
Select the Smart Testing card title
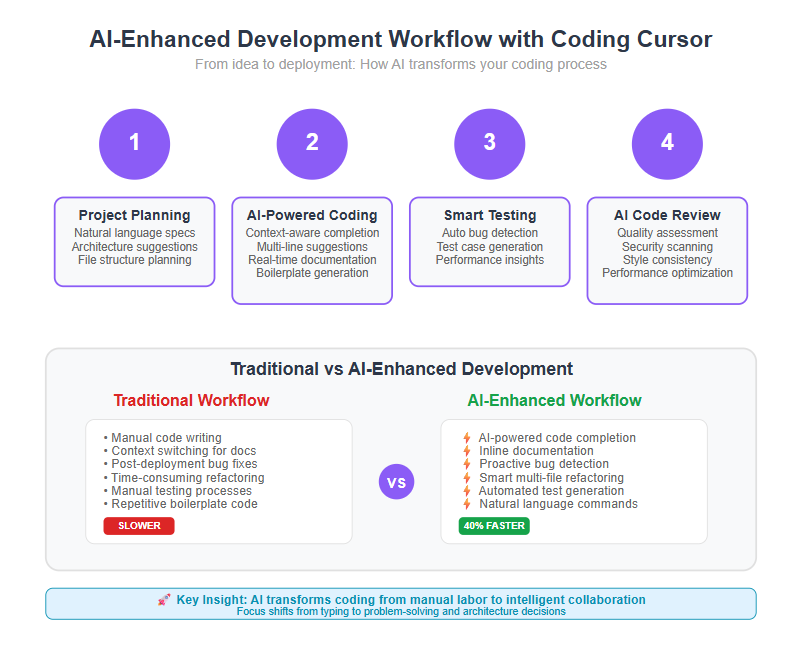[490, 215]
